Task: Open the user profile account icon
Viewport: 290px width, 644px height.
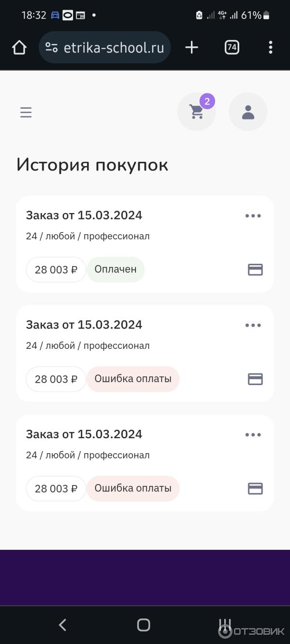Action: click(x=248, y=112)
